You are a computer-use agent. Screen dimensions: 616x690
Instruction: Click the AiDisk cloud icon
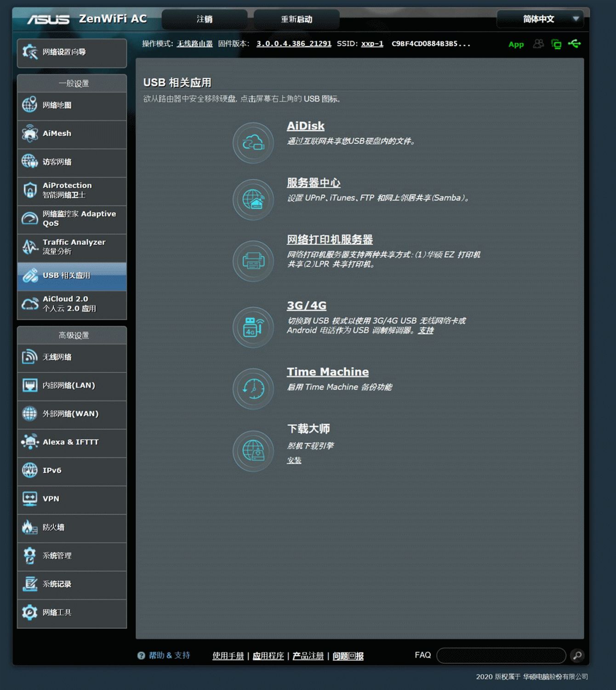click(253, 143)
